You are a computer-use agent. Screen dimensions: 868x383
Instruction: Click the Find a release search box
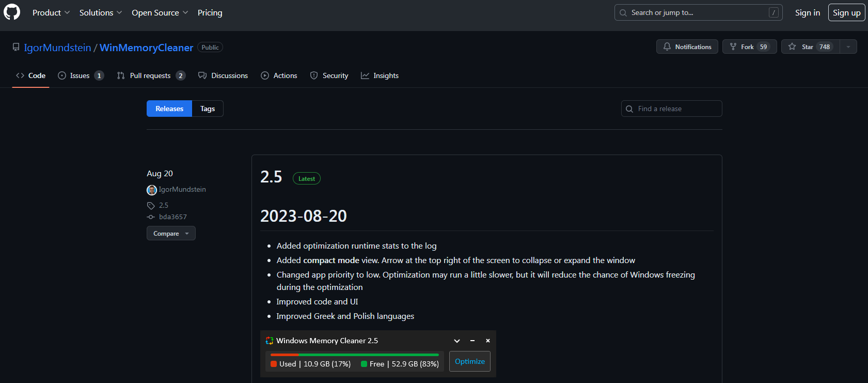[671, 109]
